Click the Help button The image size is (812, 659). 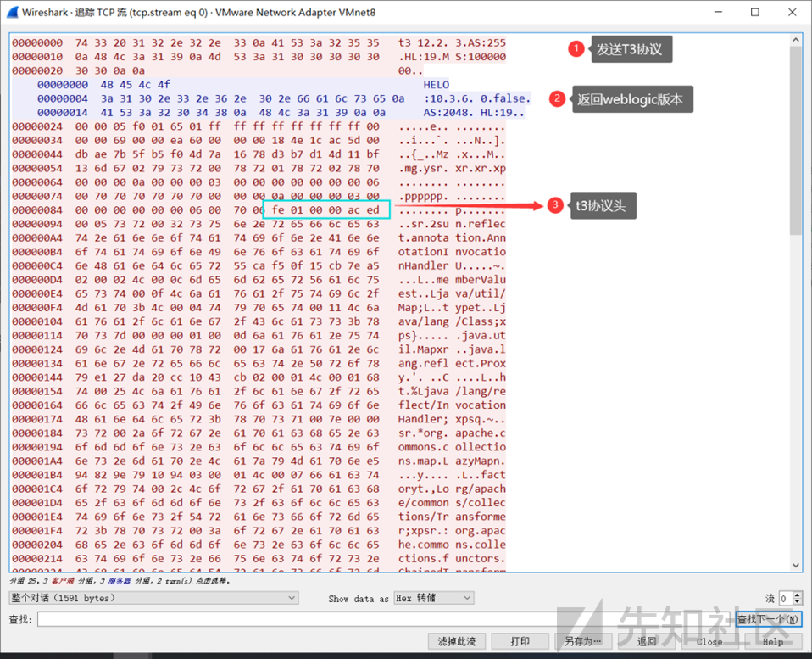[x=773, y=641]
